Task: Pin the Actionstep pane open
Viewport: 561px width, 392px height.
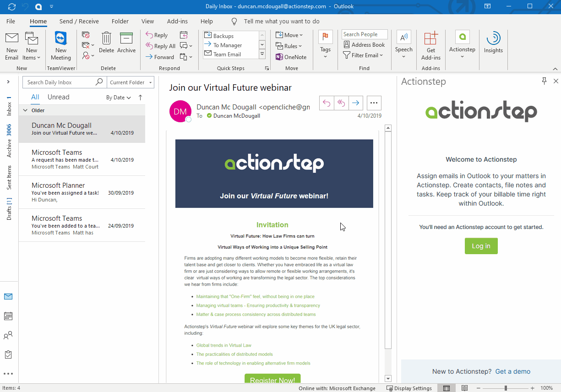Action: coord(544,81)
